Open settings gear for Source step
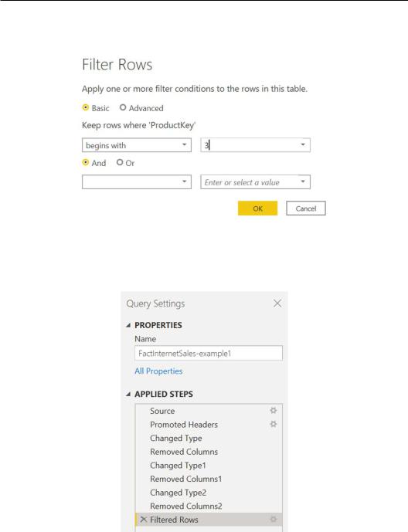Screen dimensions: 408x532 [274, 411]
